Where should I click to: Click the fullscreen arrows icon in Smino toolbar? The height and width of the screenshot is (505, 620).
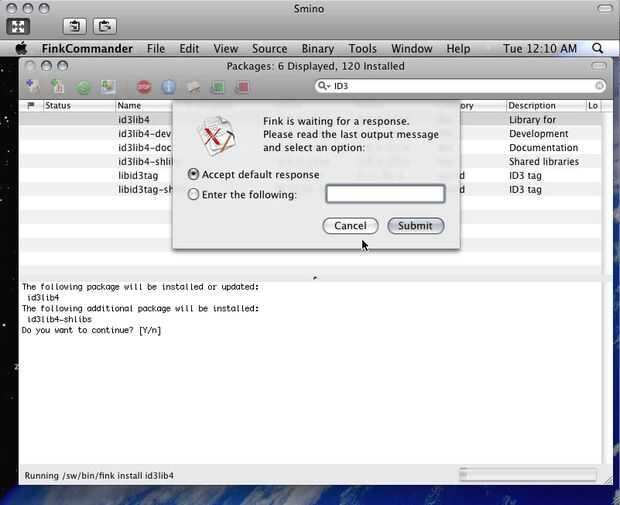[18, 26]
